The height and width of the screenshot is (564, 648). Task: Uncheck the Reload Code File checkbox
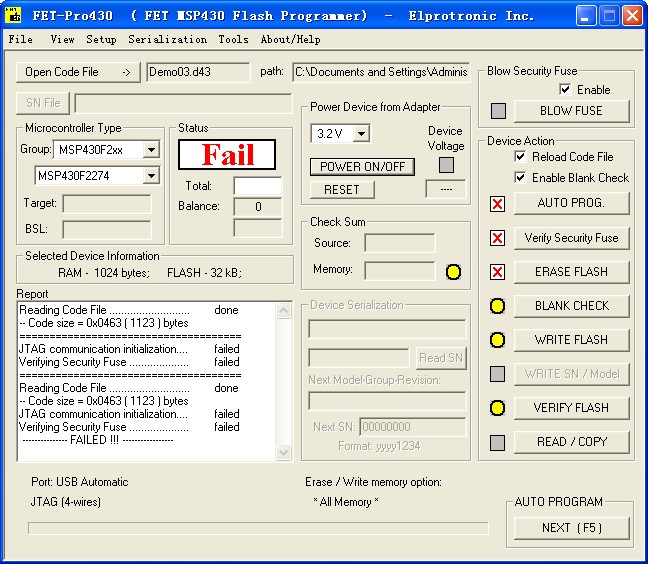click(520, 157)
